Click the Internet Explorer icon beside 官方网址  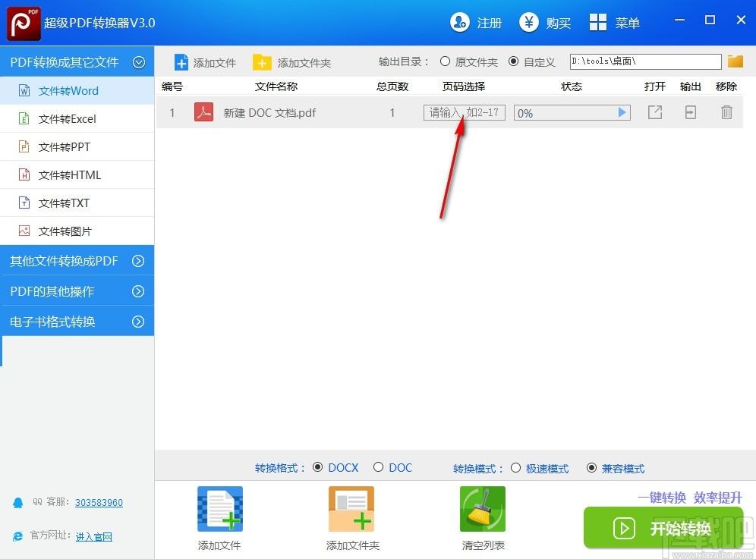pos(18,536)
